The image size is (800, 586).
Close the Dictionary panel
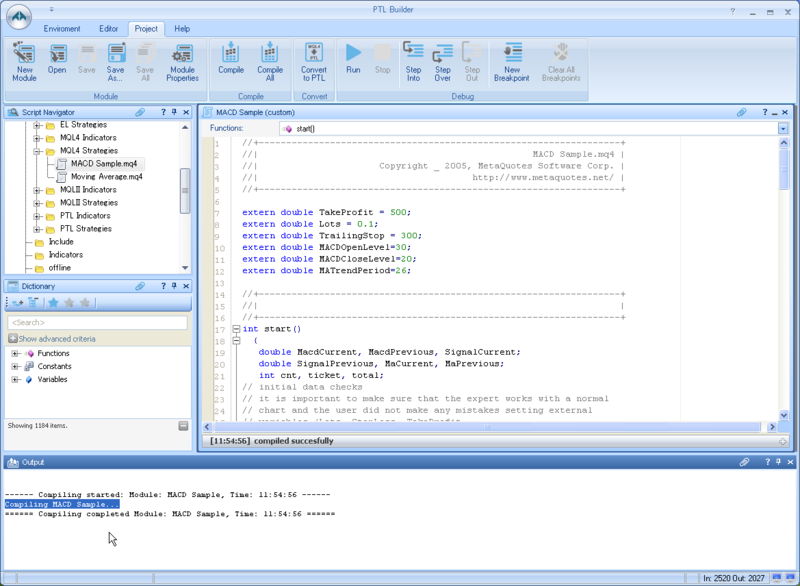[x=186, y=286]
